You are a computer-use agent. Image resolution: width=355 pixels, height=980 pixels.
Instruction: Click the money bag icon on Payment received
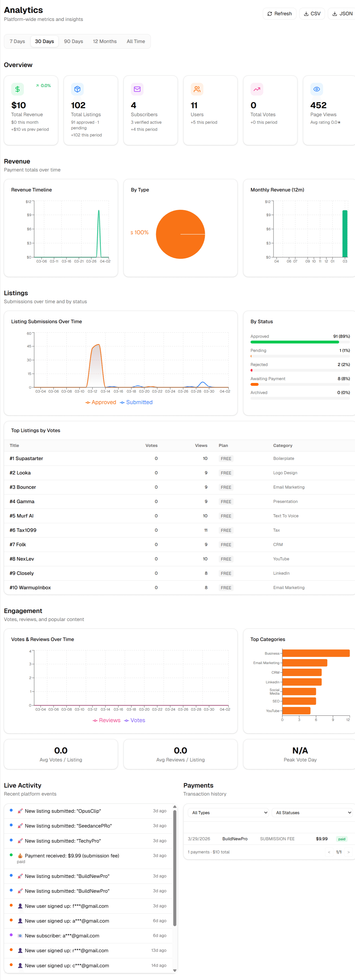(20, 856)
